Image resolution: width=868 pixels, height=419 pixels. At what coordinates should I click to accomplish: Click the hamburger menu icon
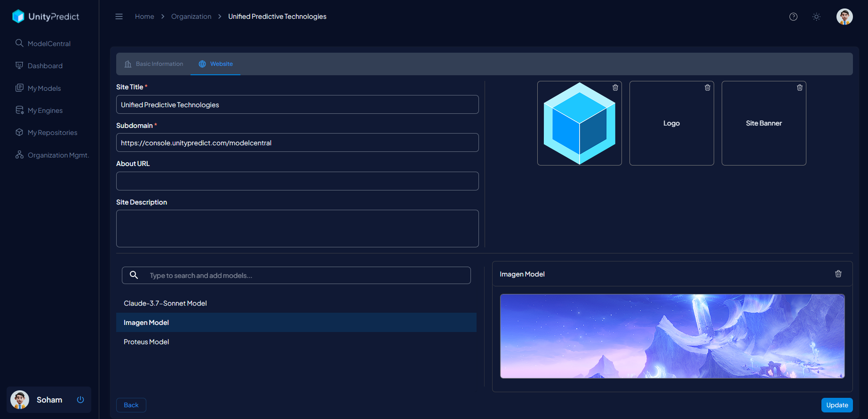(119, 16)
